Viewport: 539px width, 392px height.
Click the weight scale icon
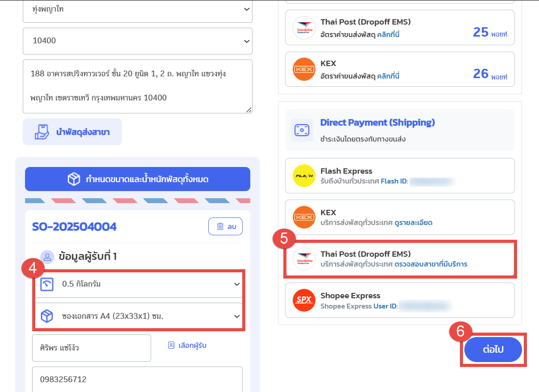47,284
